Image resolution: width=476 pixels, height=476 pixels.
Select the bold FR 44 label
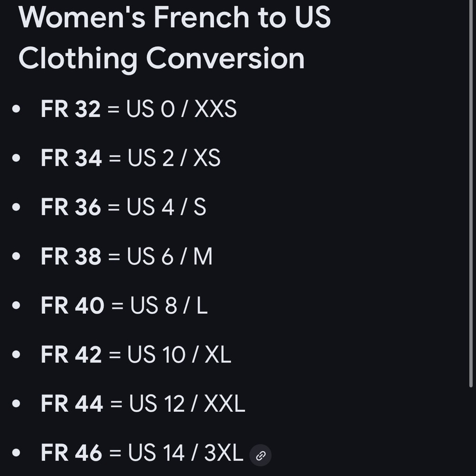(x=72, y=404)
